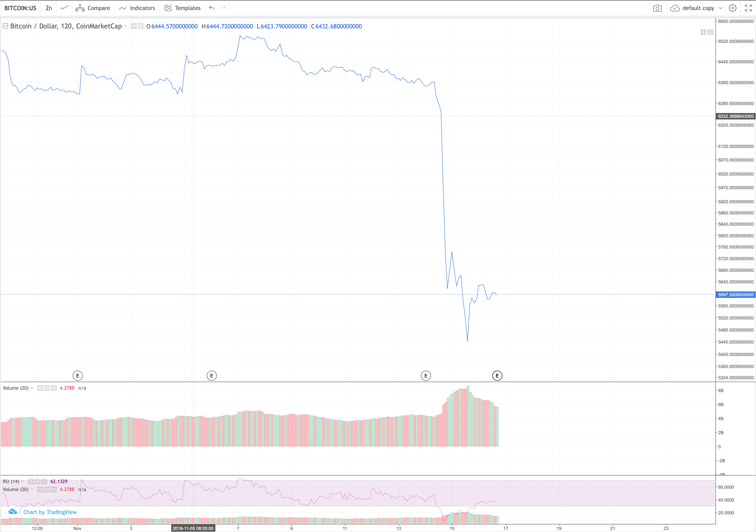The image size is (756, 532).
Task: Remove the RSI (14) indicator
Action: pyautogui.click(x=45, y=481)
